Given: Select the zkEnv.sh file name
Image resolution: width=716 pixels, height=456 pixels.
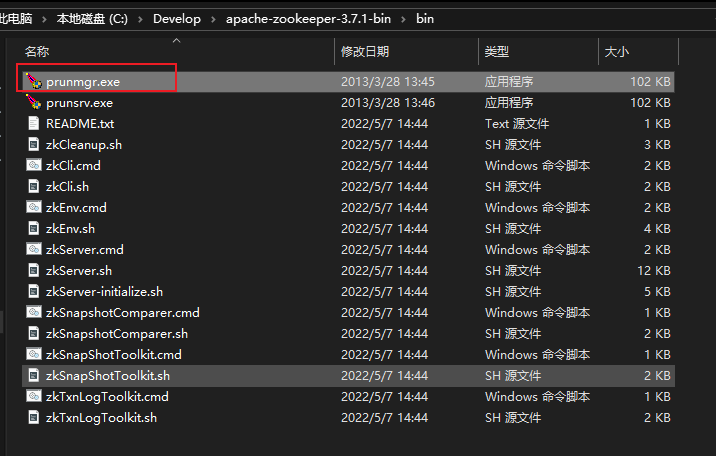Looking at the screenshot, I should click(70, 229).
